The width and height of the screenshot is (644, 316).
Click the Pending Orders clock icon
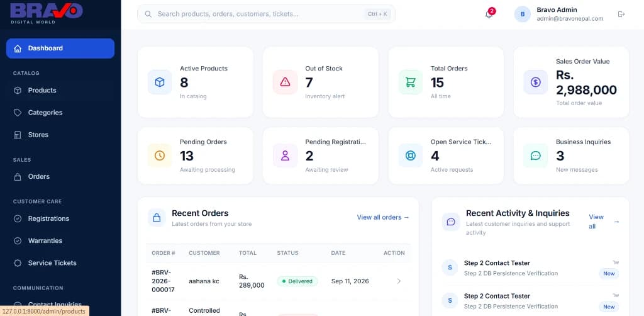160,155
